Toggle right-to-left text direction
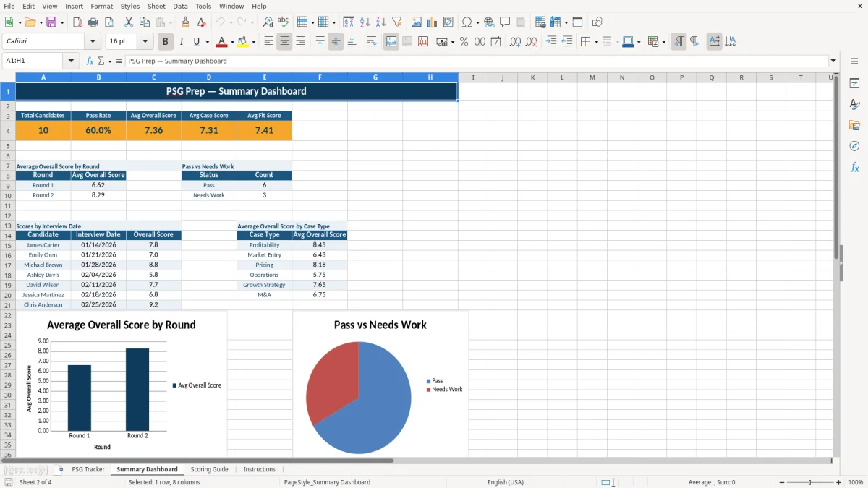This screenshot has width=868, height=488. pyautogui.click(x=694, y=42)
